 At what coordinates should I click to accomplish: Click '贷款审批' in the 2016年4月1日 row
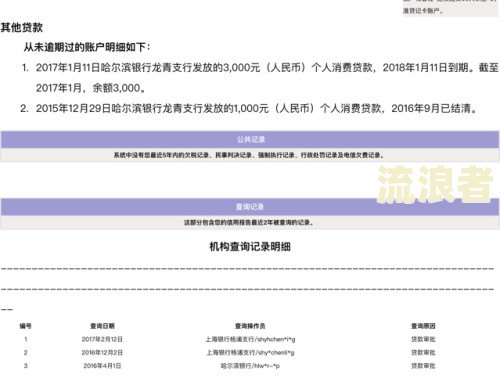(x=423, y=366)
